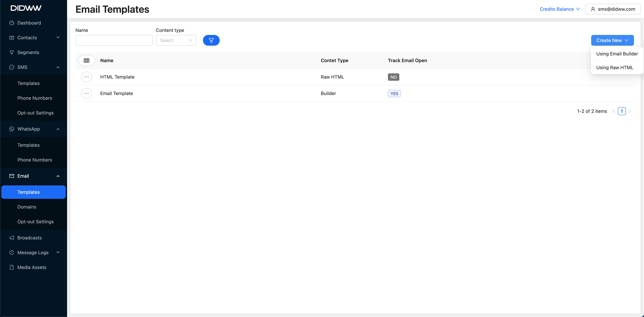Open SMS Opt-out Settings item
This screenshot has width=644, height=317.
pos(34,113)
